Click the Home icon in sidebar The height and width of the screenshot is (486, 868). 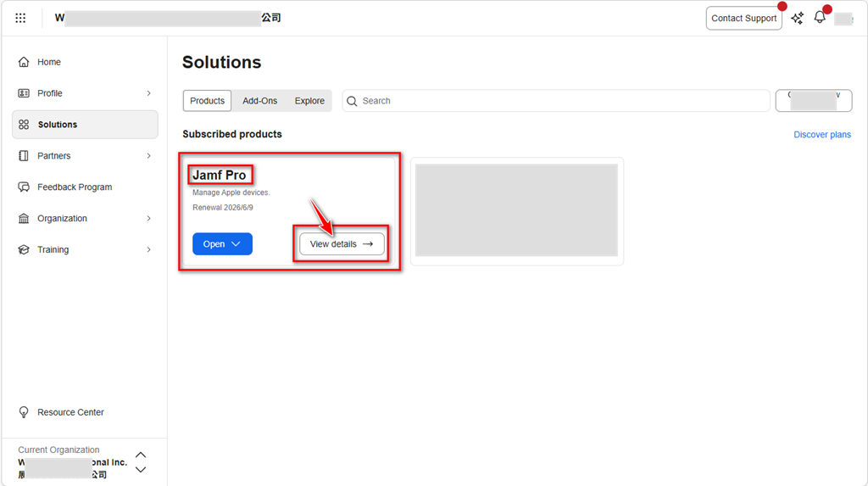pyautogui.click(x=24, y=62)
